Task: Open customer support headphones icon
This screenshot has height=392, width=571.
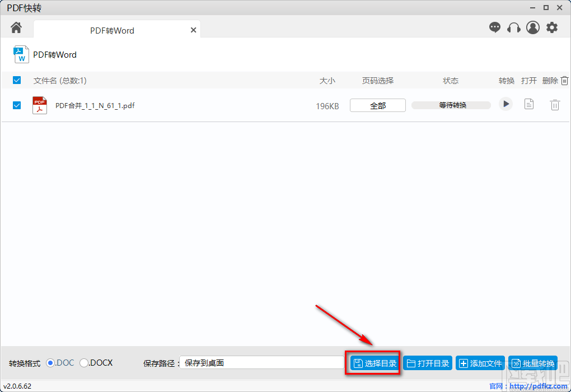Action: tap(513, 27)
